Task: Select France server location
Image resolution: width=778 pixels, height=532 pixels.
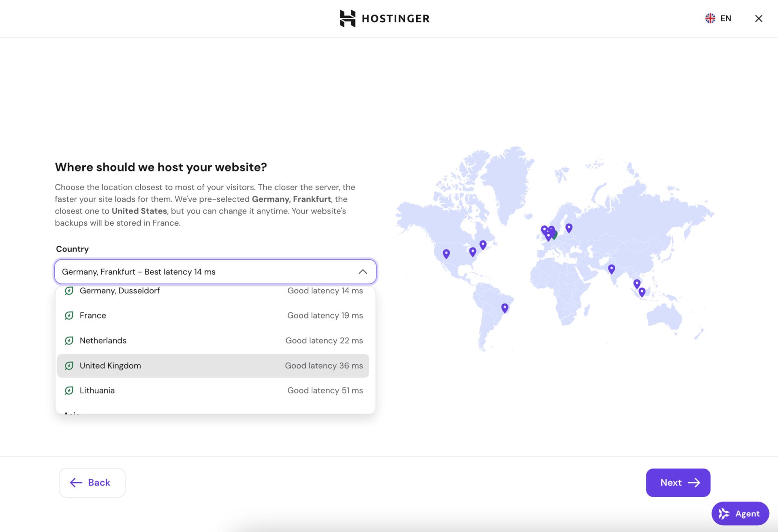Action: pos(213,316)
